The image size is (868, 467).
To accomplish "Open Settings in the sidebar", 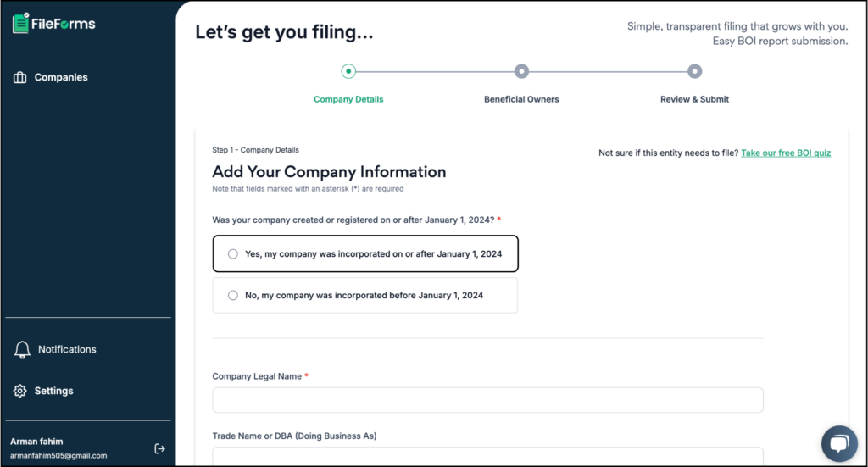I will 53,391.
